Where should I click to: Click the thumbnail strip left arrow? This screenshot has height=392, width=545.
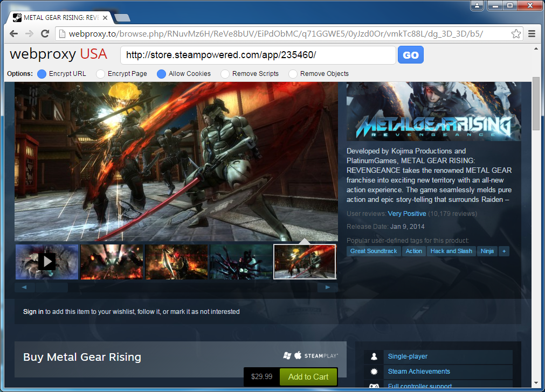click(24, 287)
